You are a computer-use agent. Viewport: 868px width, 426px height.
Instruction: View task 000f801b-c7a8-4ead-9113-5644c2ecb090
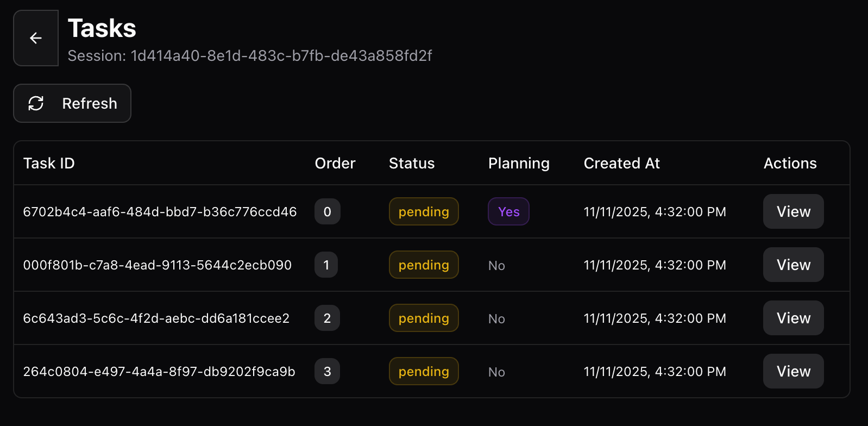point(793,265)
